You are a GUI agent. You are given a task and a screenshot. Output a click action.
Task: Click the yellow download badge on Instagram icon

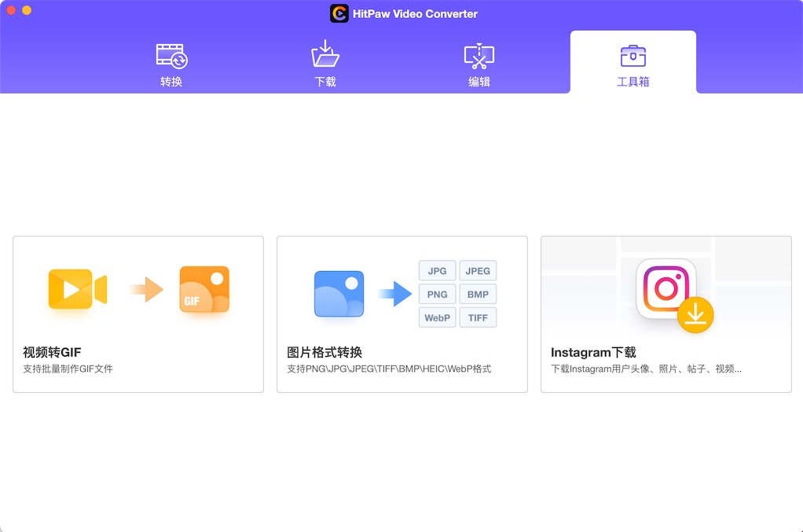pyautogui.click(x=695, y=315)
